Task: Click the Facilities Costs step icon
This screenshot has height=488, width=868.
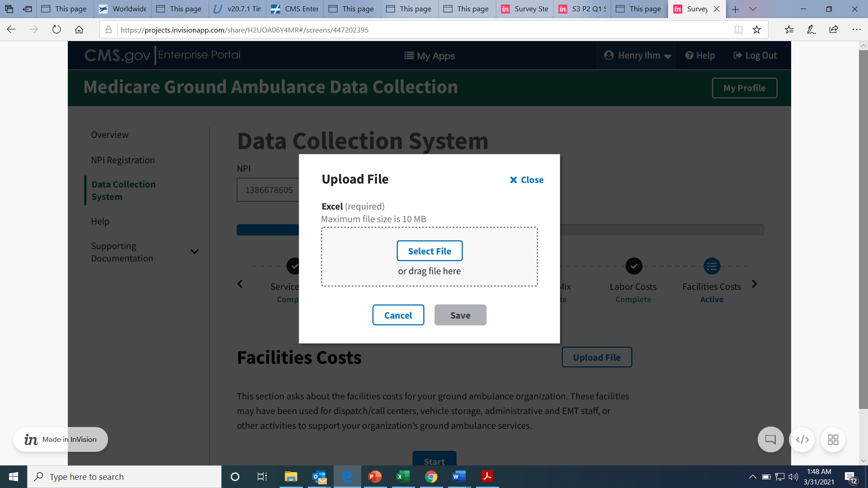Action: [x=712, y=266]
